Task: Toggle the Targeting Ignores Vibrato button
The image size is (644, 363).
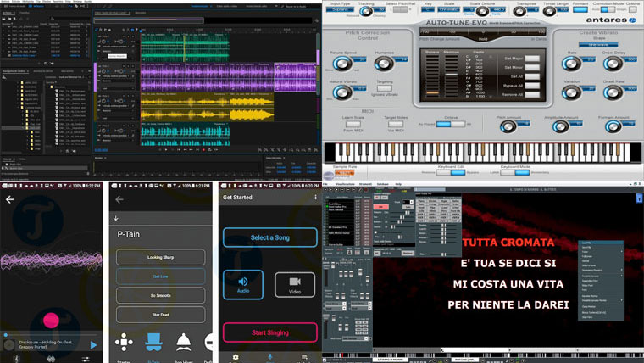Action: point(385,88)
